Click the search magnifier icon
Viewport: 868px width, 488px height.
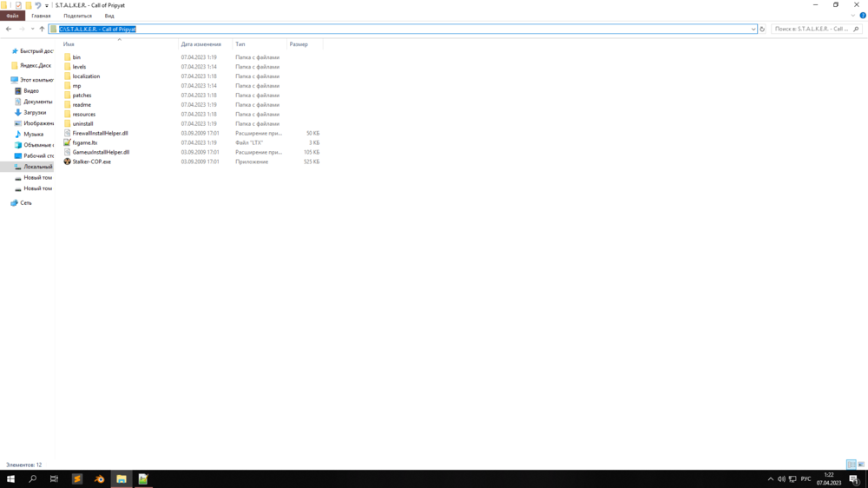[x=856, y=29]
